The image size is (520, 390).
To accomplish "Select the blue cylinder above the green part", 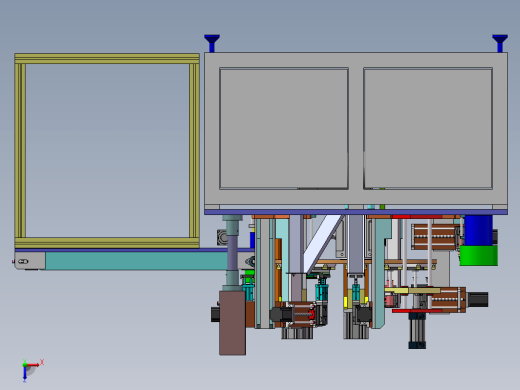I will (x=478, y=230).
